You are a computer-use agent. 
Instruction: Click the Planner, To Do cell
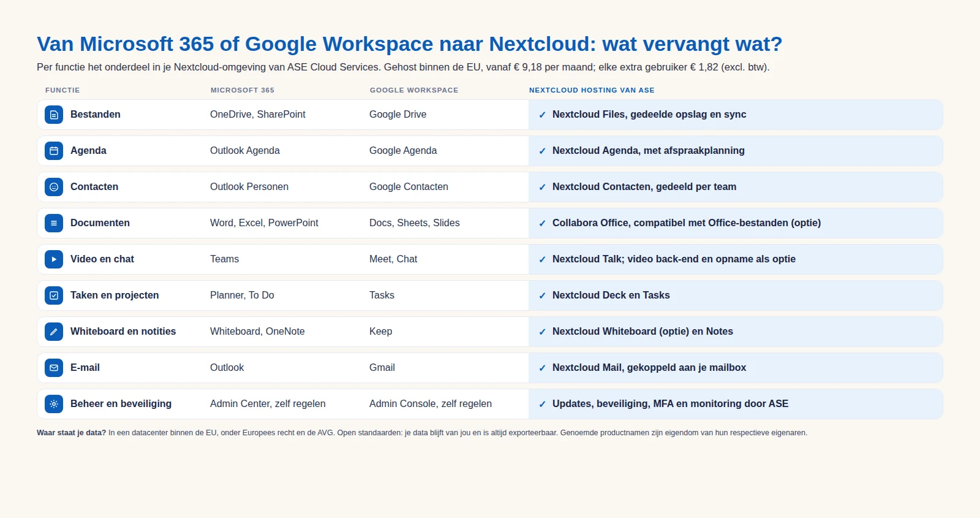pyautogui.click(x=242, y=295)
